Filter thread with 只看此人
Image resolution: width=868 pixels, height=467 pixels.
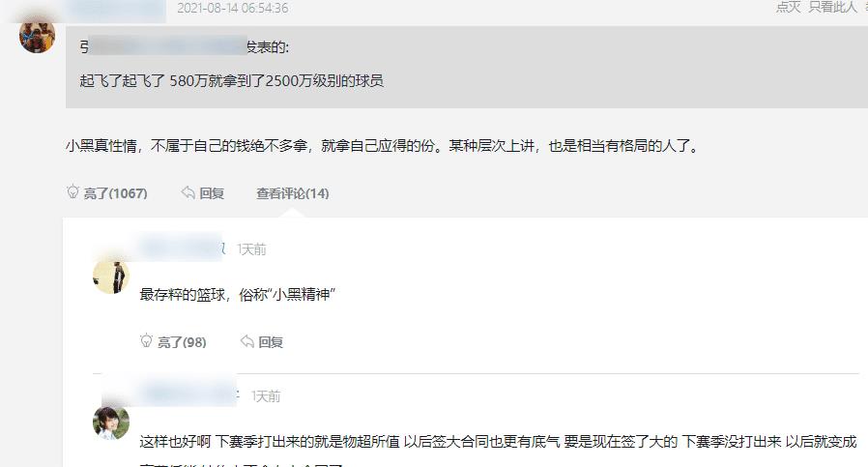point(832,7)
